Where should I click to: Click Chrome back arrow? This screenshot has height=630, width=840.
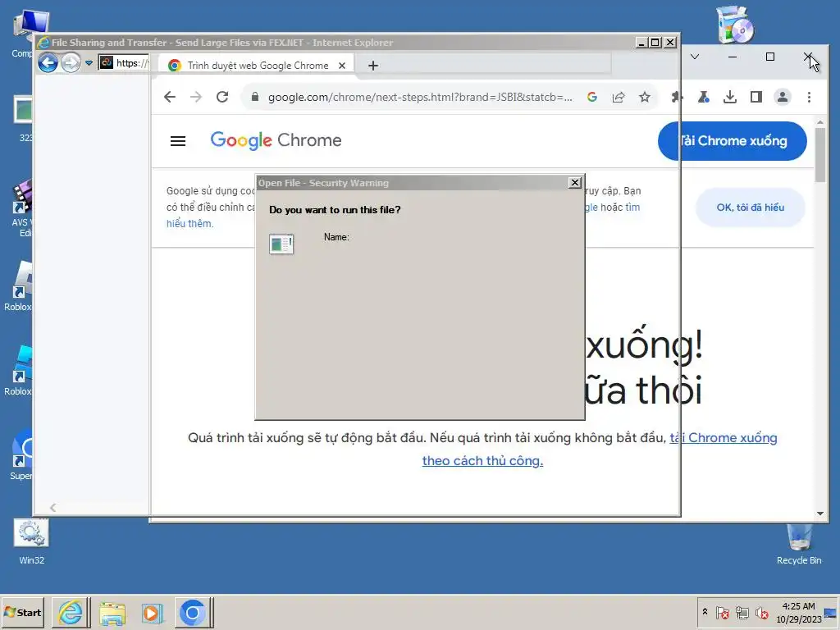pyautogui.click(x=170, y=97)
